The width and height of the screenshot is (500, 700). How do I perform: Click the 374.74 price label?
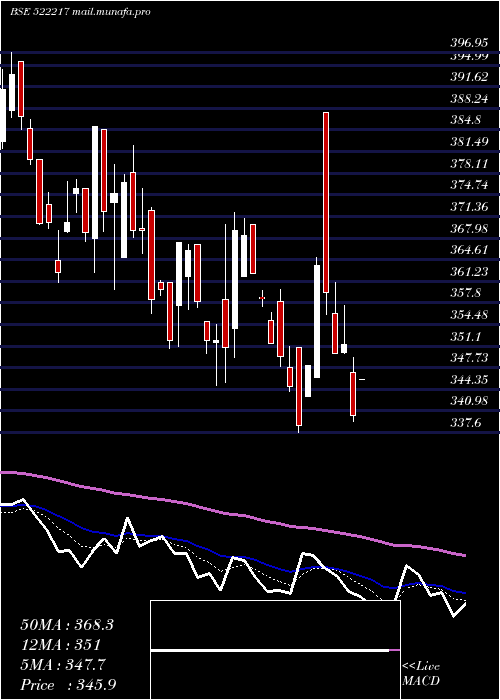(469, 185)
